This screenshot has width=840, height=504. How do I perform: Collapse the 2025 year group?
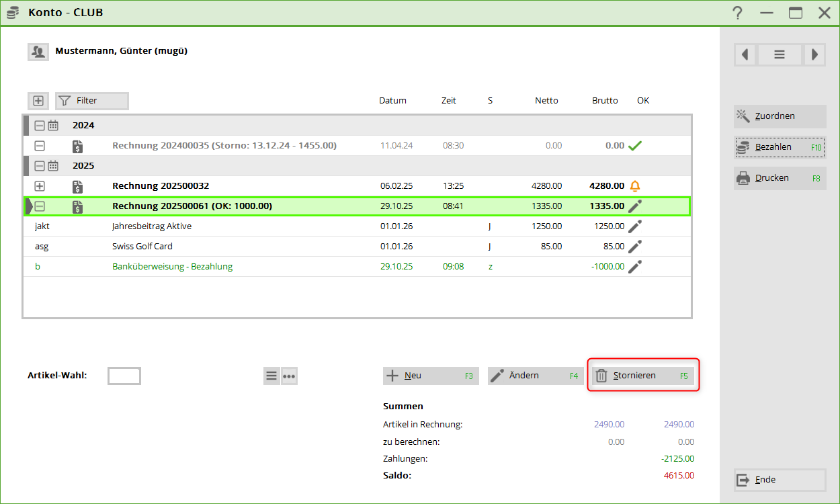point(40,166)
